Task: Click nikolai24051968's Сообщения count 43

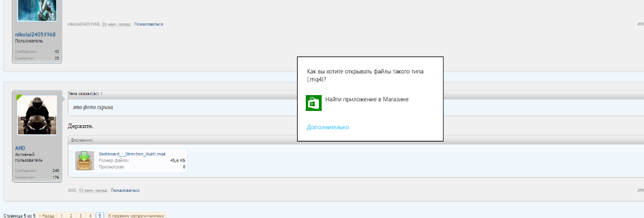Action: pos(57,51)
